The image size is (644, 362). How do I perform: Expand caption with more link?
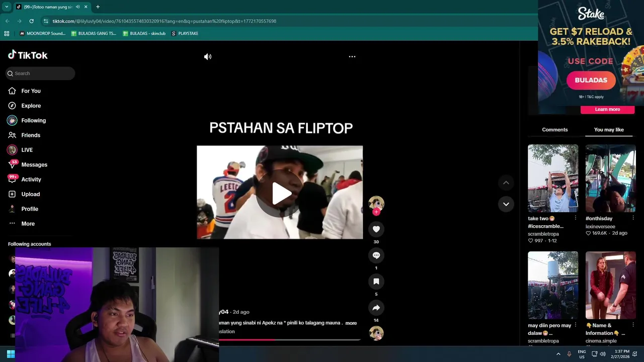click(x=351, y=323)
